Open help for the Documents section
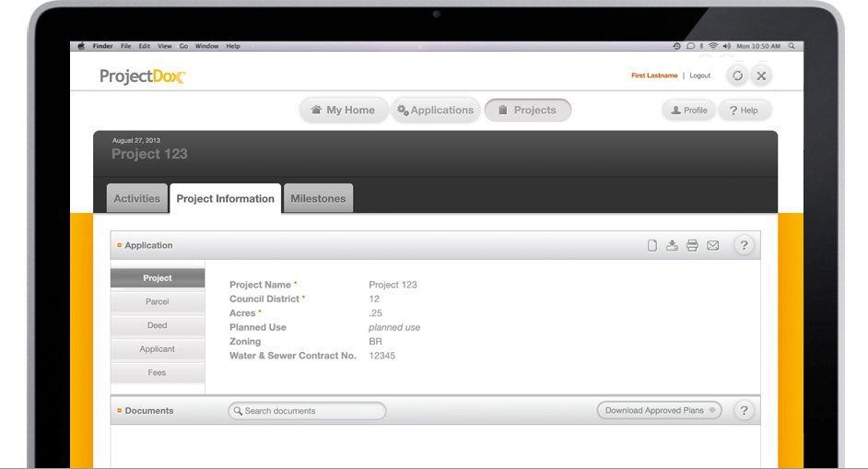868x469 pixels. [x=745, y=411]
